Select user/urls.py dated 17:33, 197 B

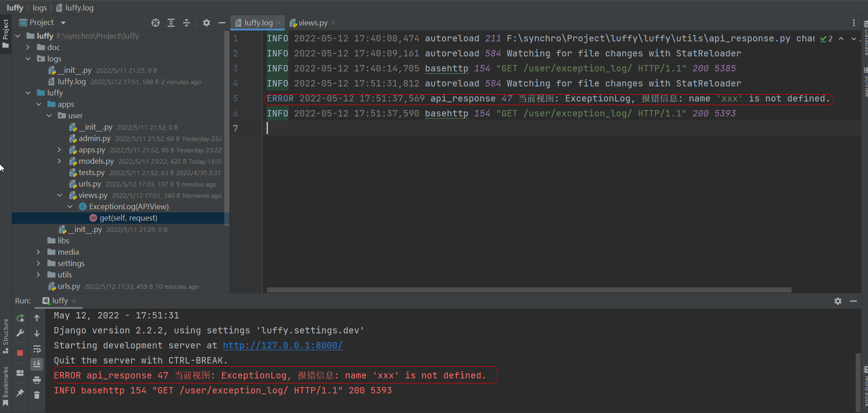(x=90, y=184)
